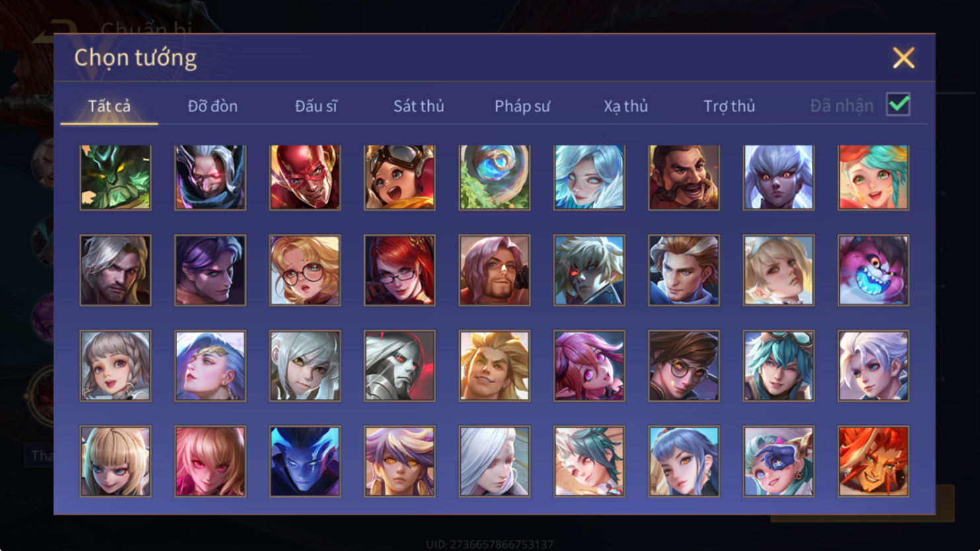This screenshot has width=980, height=551.
Task: Switch to the Đỡ đòn tab
Action: [x=213, y=106]
